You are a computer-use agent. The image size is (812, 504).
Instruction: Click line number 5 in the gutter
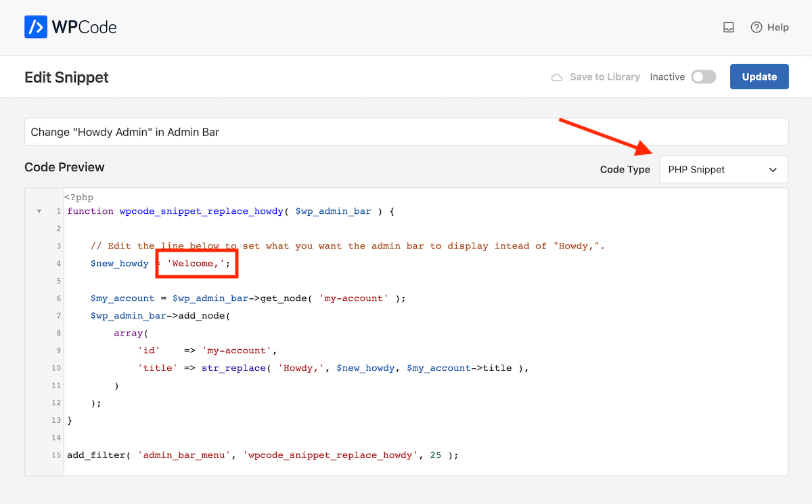click(x=58, y=281)
